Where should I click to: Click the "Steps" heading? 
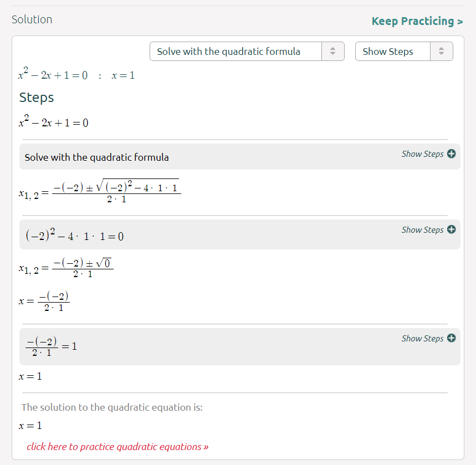(x=37, y=98)
